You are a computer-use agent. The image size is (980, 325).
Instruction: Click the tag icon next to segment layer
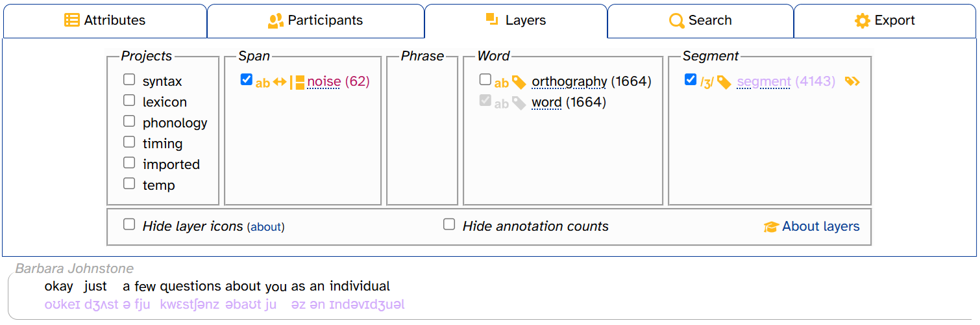(724, 82)
